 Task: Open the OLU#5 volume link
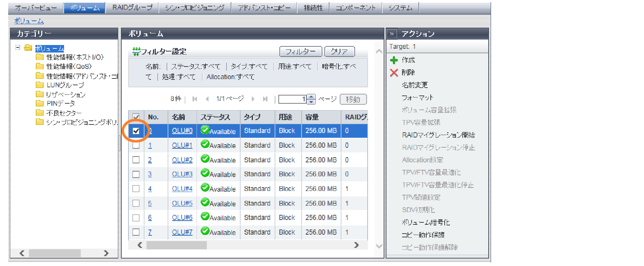tap(182, 203)
